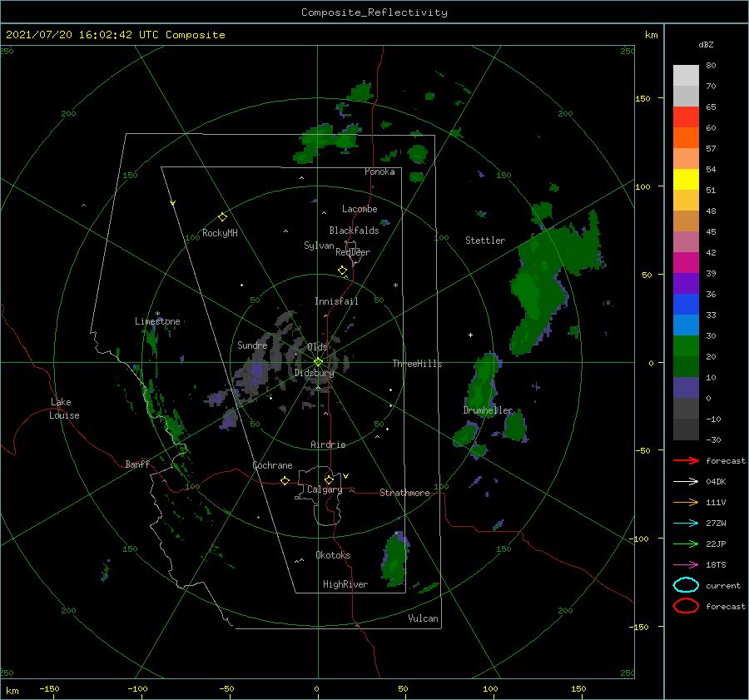Click the Calgary label
749x700 pixels.
pos(325,489)
